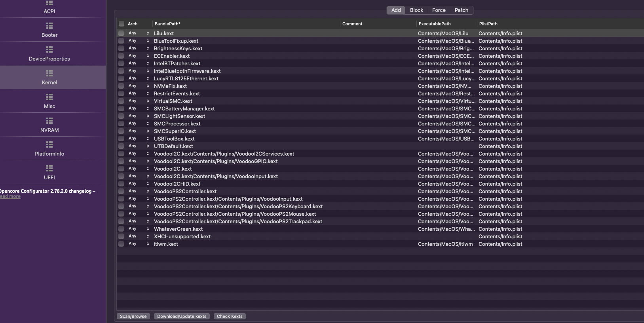644x323 pixels.
Task: Enable the ECEnabler.kext checkbox
Action: pyautogui.click(x=121, y=56)
